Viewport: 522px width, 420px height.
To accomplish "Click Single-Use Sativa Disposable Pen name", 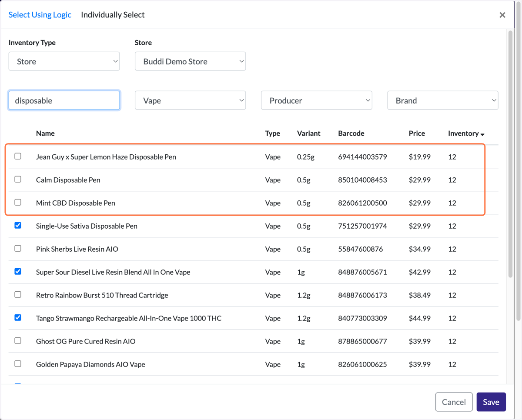I will click(87, 226).
